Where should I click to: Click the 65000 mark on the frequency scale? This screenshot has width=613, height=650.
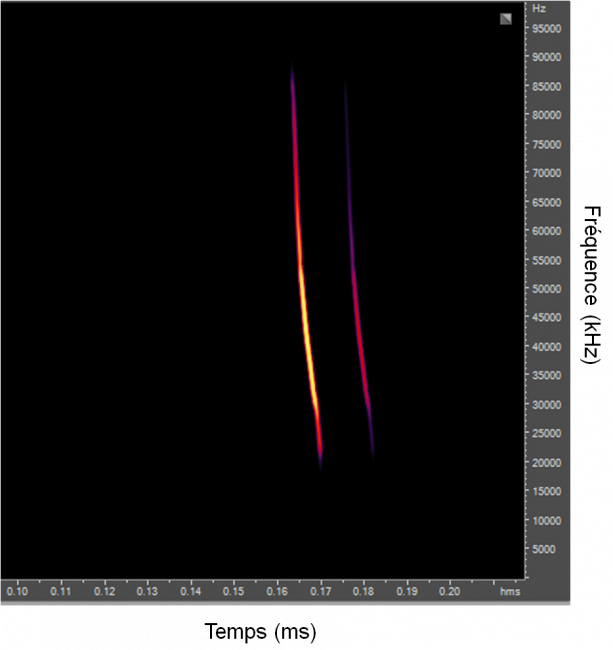[x=544, y=202]
